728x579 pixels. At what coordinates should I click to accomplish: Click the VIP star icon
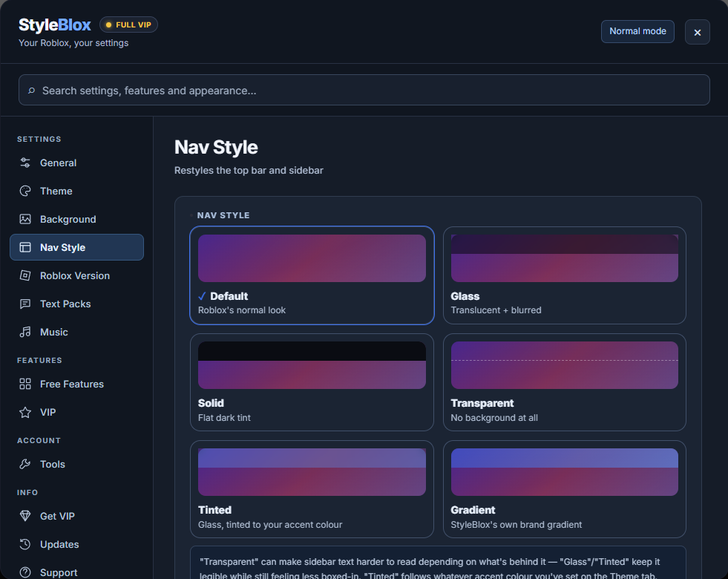tap(25, 412)
